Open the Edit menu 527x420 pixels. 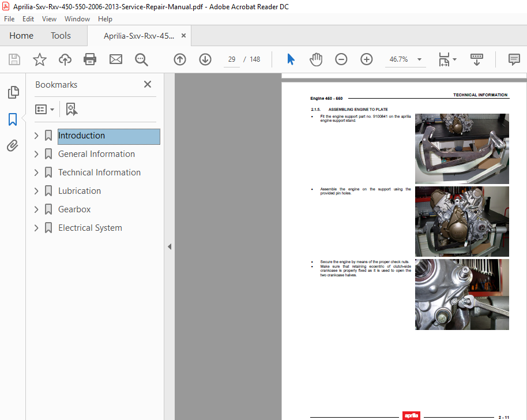click(28, 19)
